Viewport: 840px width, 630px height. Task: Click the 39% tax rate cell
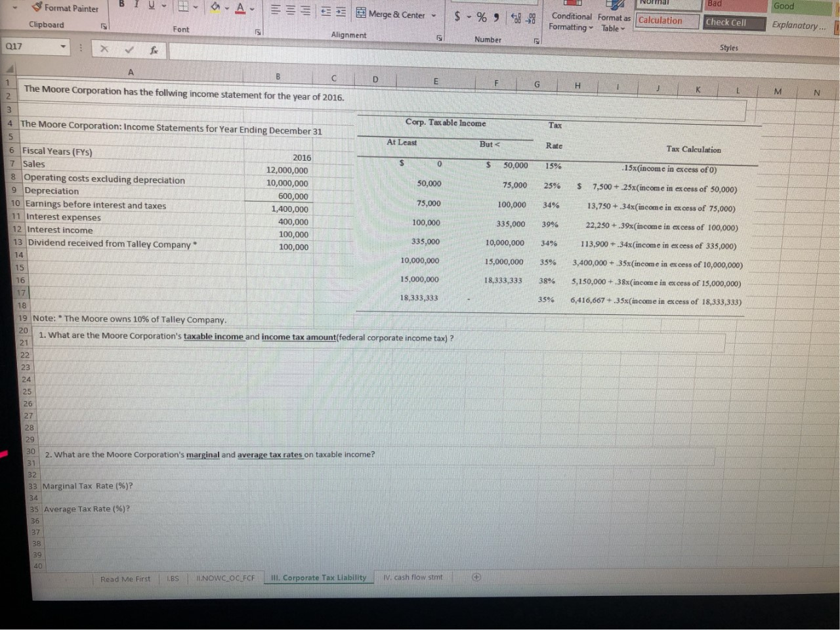coord(549,224)
